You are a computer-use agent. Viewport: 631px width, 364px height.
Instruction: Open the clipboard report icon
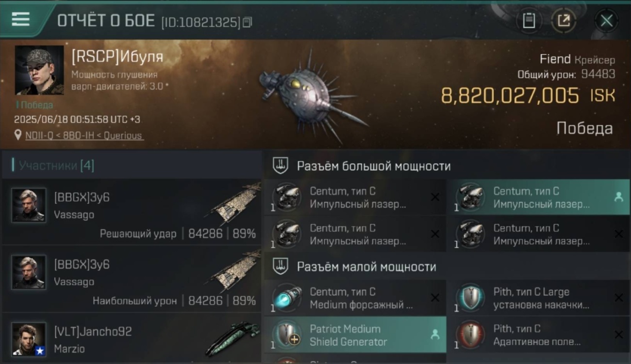click(x=529, y=21)
